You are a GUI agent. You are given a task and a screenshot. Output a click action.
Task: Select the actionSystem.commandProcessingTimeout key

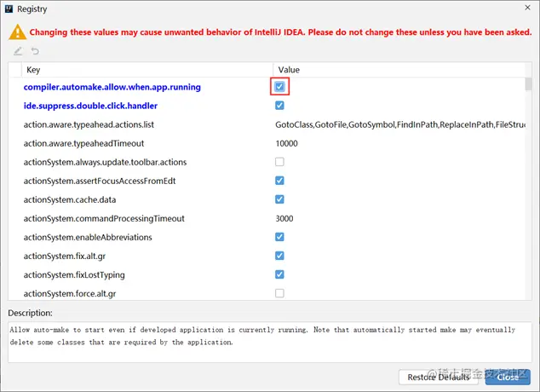tap(104, 219)
